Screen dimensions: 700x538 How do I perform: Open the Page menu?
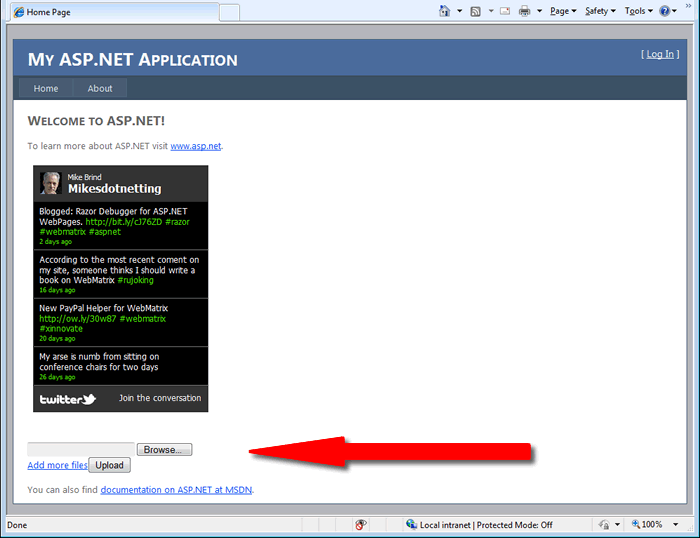coord(563,11)
